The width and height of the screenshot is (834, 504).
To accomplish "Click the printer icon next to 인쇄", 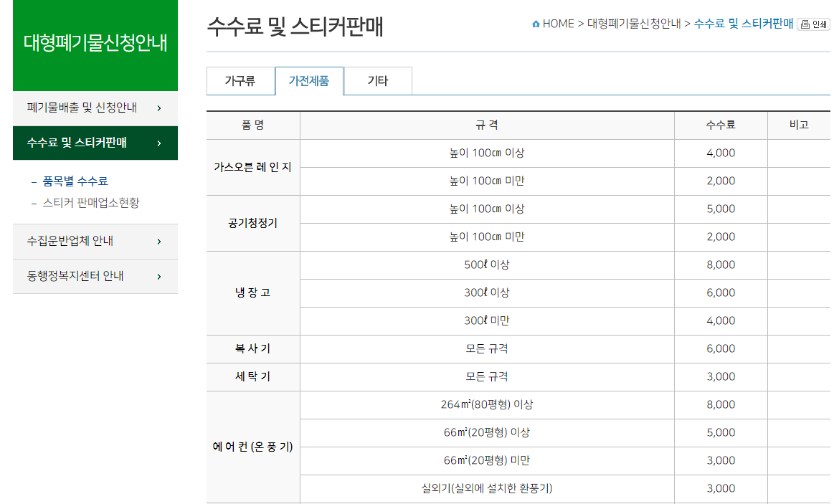I will click(x=803, y=23).
